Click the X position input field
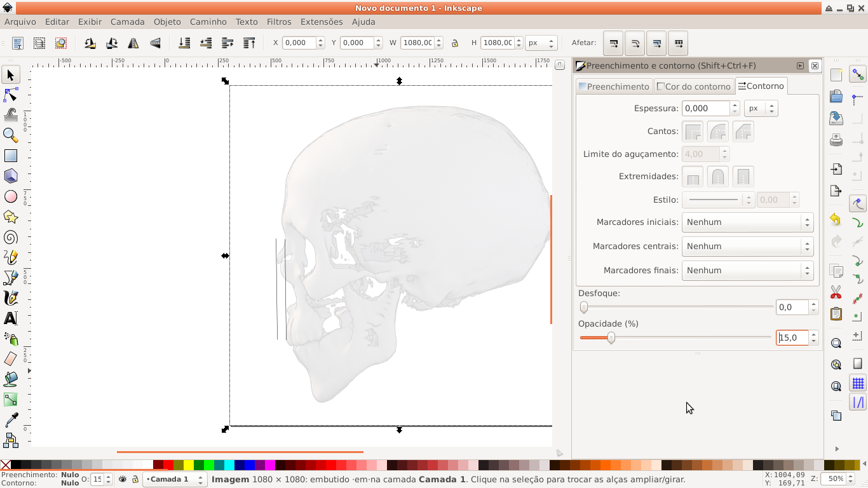Screen dimensions: 868x488 click(298, 43)
